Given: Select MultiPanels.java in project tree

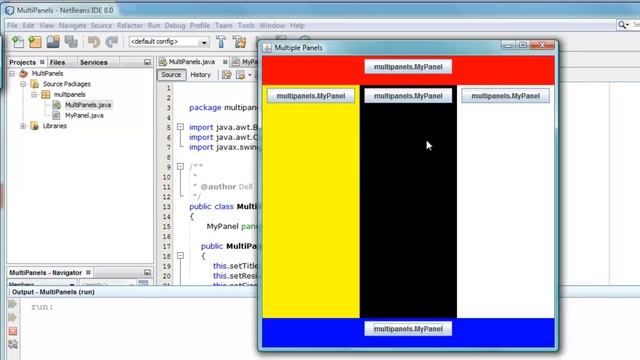Looking at the screenshot, I should click(x=88, y=105).
